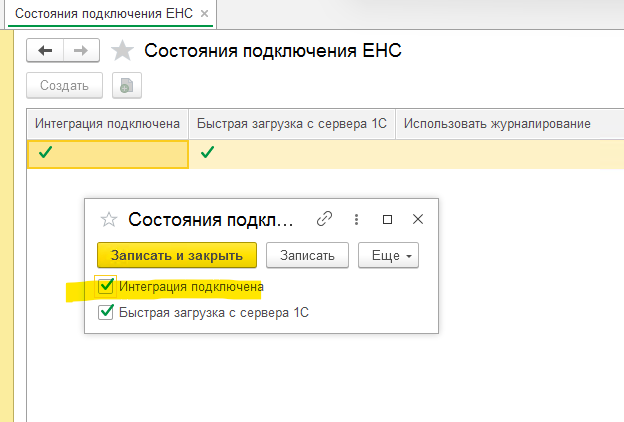Click Использовать журналирование column header
Screen dimensions: 624x422
[x=498, y=124]
